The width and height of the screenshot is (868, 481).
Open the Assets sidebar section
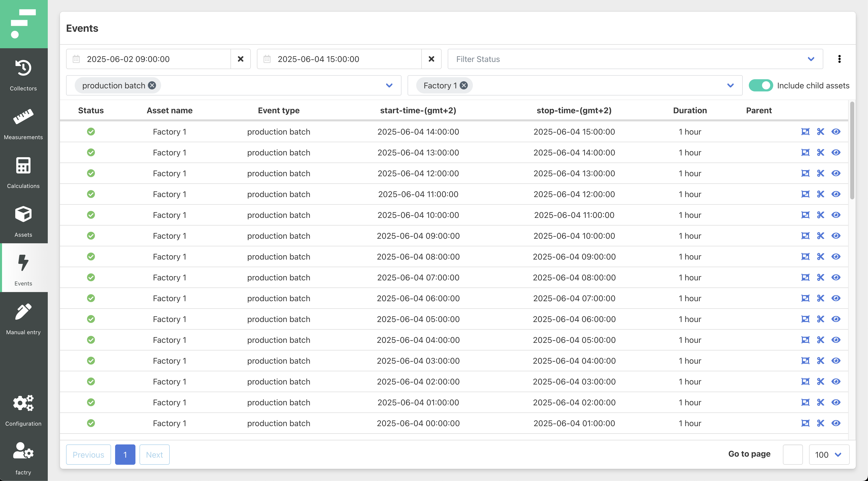tap(23, 221)
